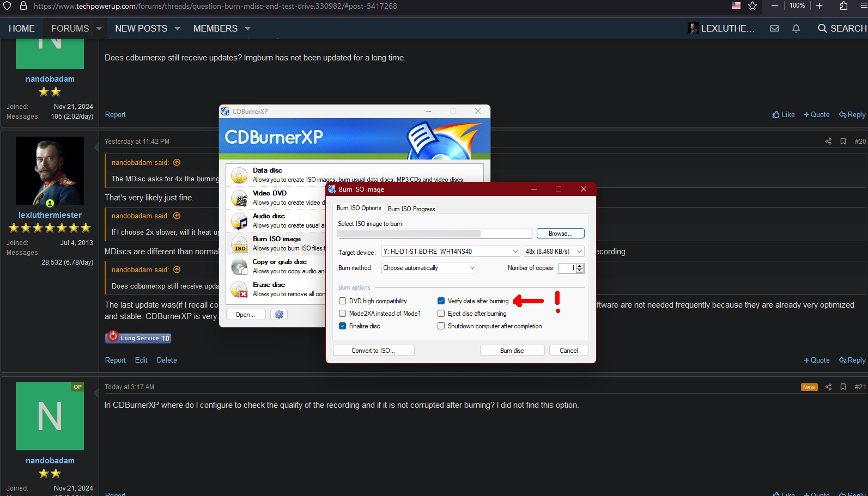
Task: Open CDBurnerXP settings gear button
Action: tap(279, 315)
